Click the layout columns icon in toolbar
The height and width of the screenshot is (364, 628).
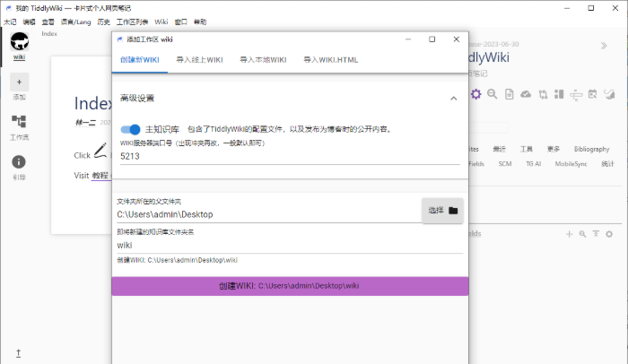tap(559, 94)
